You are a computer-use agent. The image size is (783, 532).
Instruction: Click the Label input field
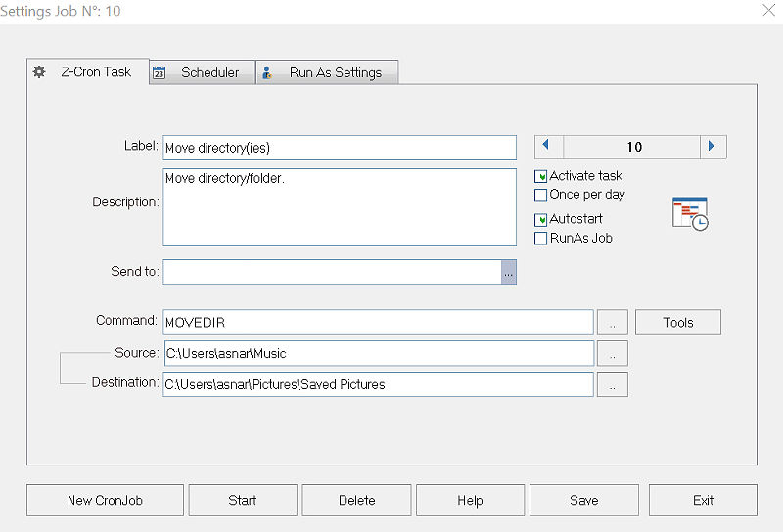click(x=340, y=148)
